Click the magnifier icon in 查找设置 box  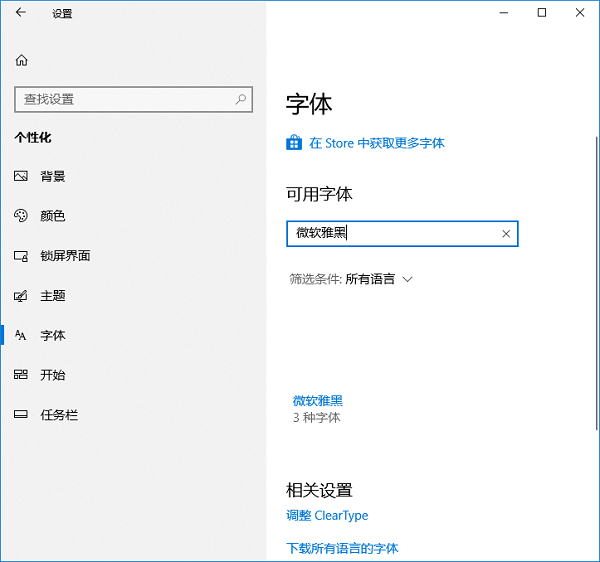coord(241,99)
